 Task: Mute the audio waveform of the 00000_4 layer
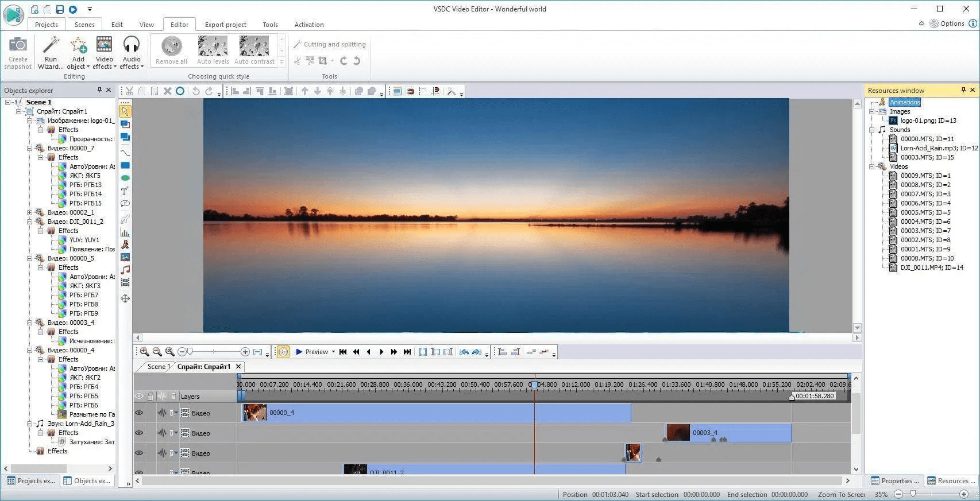pos(162,413)
